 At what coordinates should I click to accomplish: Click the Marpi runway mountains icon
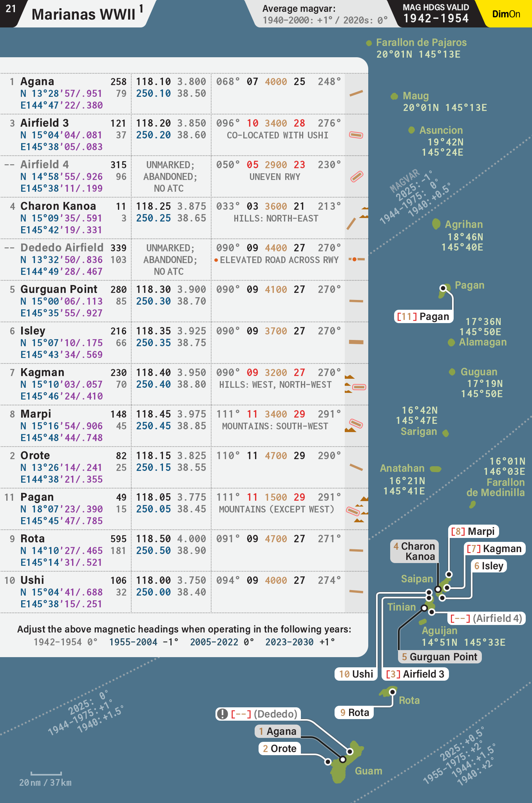pos(355,425)
